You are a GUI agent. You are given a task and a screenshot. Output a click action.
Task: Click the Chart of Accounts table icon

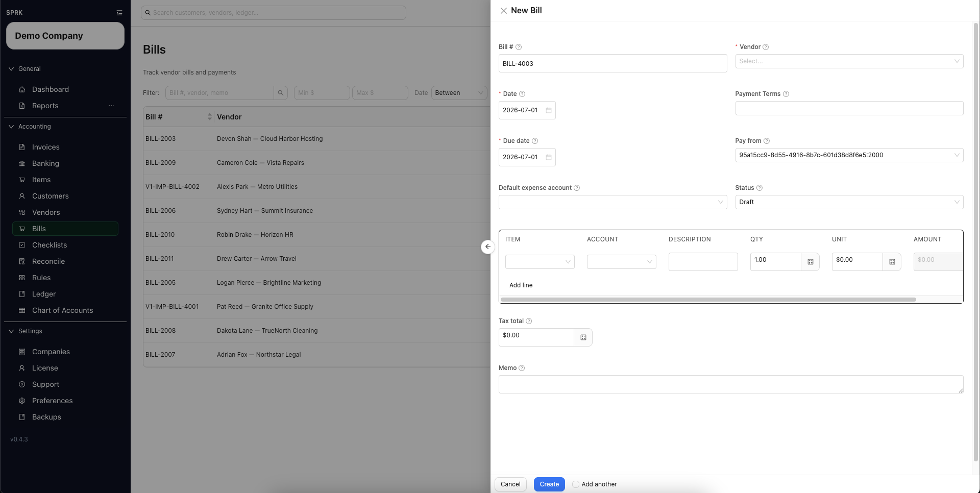(22, 310)
